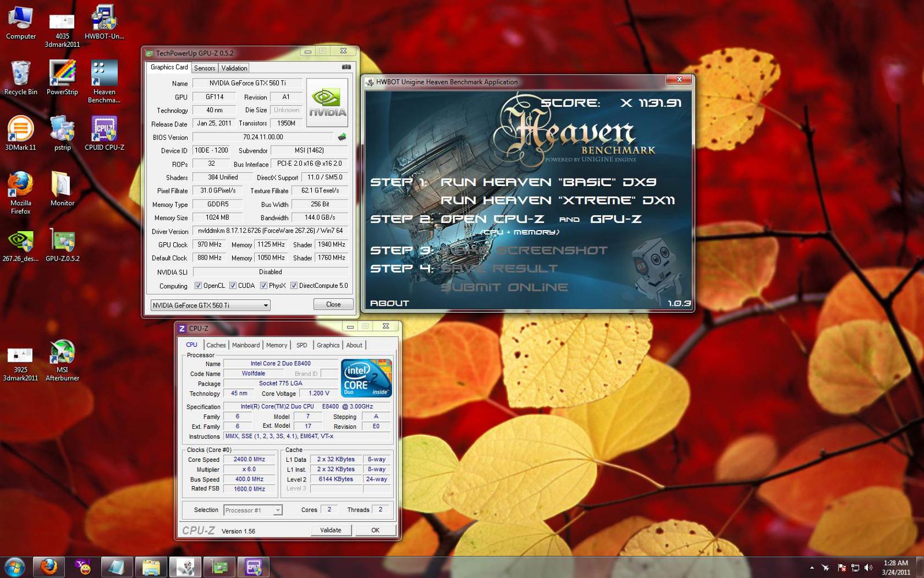This screenshot has width=924, height=578.
Task: Open the pstrip desktop icon
Action: click(x=62, y=134)
